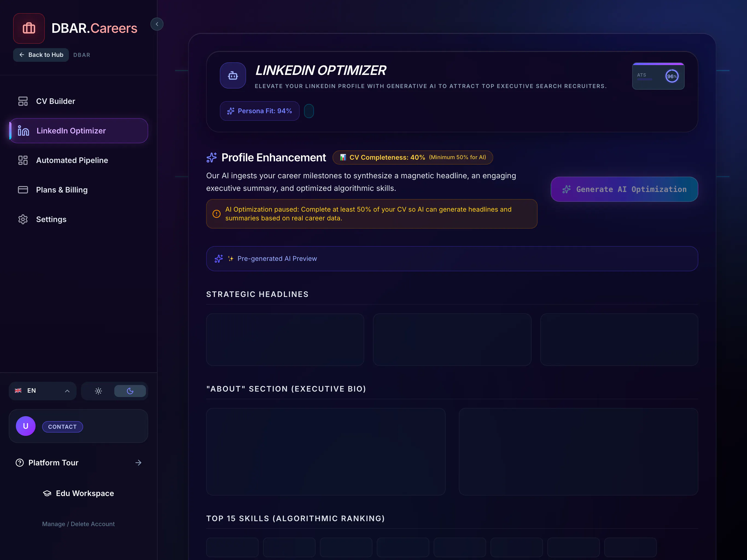
Task: Click the Pre-generated AI Preview banner
Action: click(x=452, y=259)
